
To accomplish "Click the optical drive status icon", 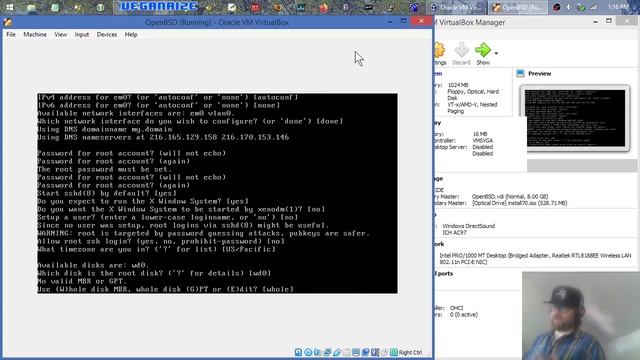I will click(308, 352).
